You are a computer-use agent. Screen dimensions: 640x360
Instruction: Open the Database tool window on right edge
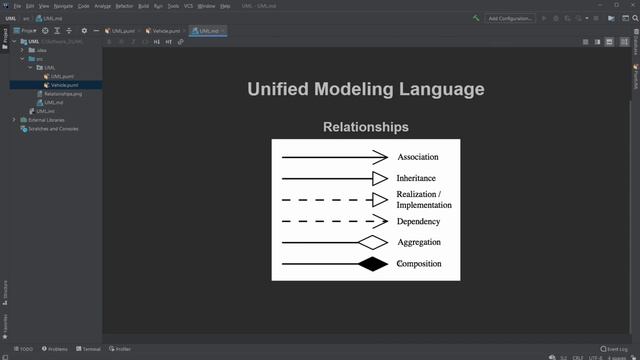pyautogui.click(x=636, y=42)
